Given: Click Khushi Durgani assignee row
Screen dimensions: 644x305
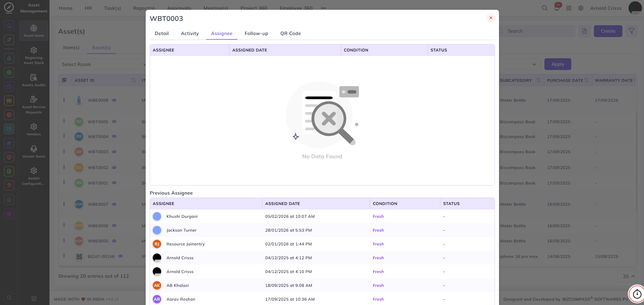Looking at the screenshot, I should (322, 216).
